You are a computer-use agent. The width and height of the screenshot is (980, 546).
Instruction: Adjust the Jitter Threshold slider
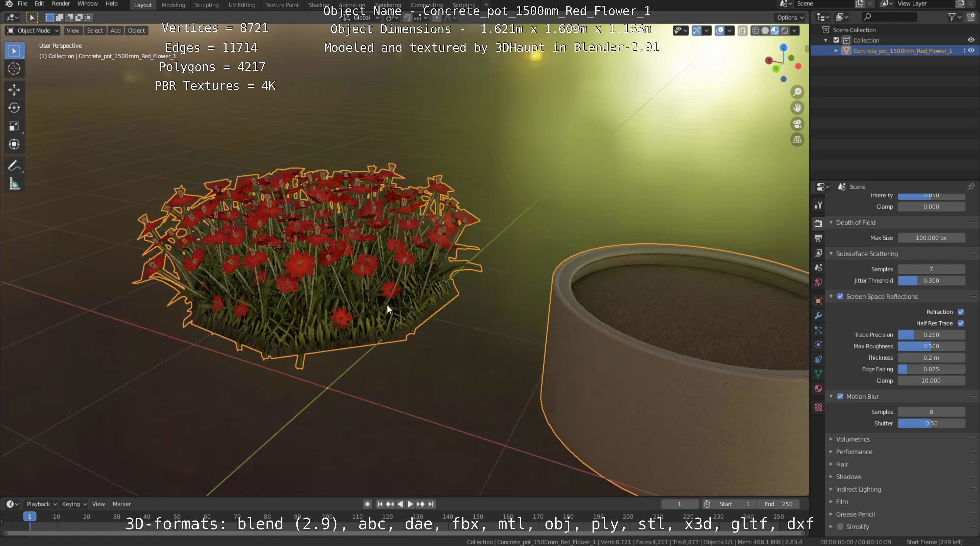pos(931,281)
